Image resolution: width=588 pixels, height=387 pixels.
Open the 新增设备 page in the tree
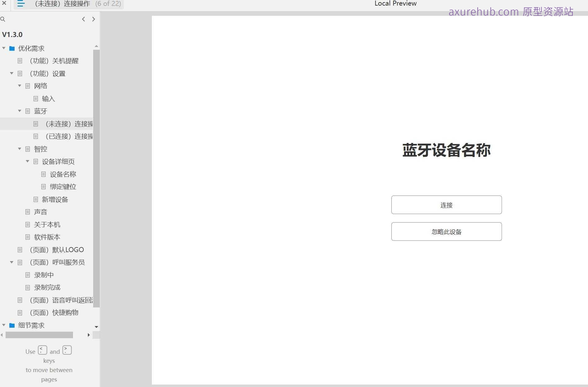[55, 199]
